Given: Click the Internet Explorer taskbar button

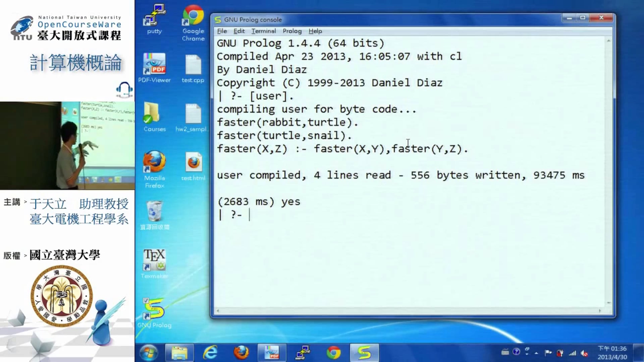Looking at the screenshot, I should click(210, 353).
